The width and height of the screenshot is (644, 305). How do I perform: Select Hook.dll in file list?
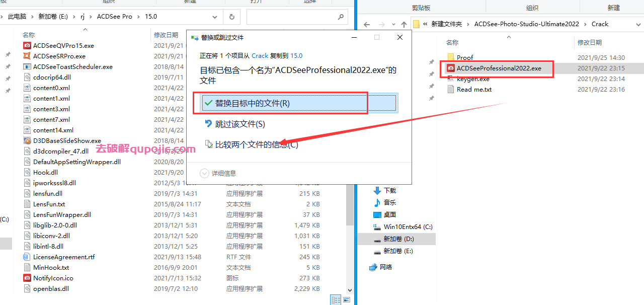pos(45,172)
